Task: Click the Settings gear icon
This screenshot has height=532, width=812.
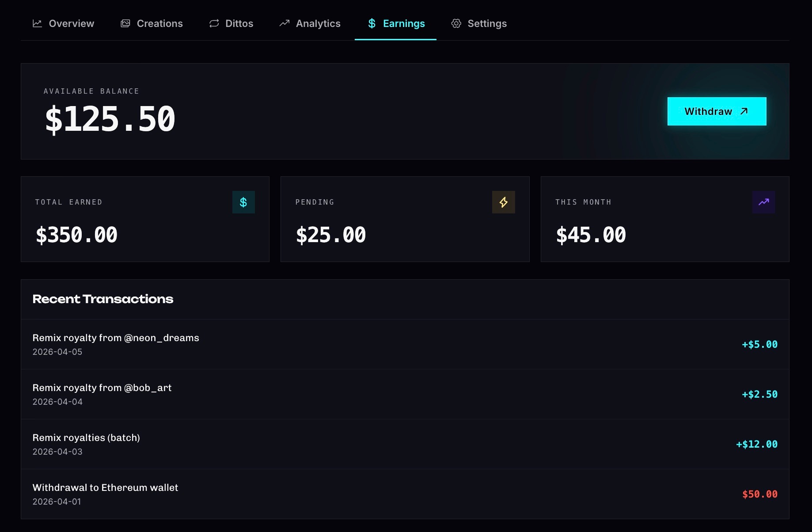Action: (456, 23)
